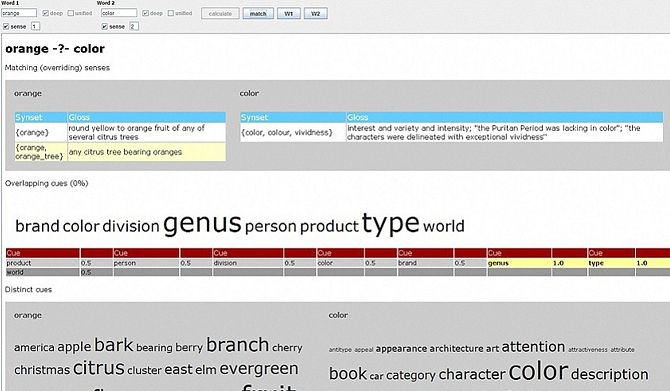Select the {color, colour, vividness} synset cell
This screenshot has height=391, width=670.
[x=293, y=132]
